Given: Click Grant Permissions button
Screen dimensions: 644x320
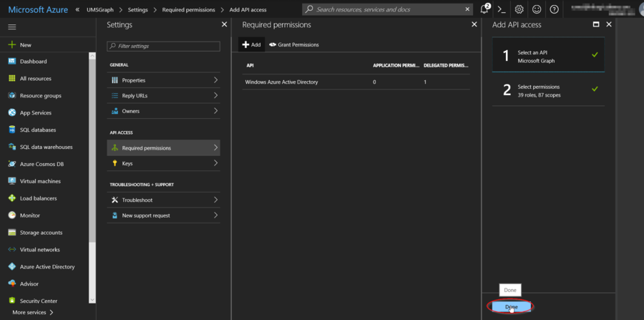Looking at the screenshot, I should point(294,44).
